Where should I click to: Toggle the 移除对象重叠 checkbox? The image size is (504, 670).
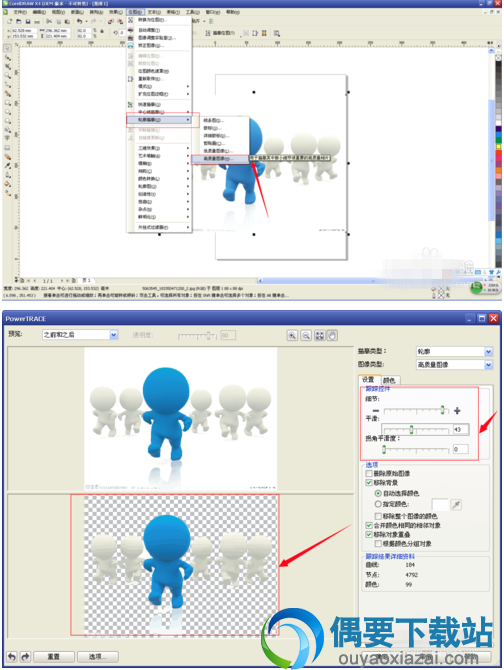point(369,535)
